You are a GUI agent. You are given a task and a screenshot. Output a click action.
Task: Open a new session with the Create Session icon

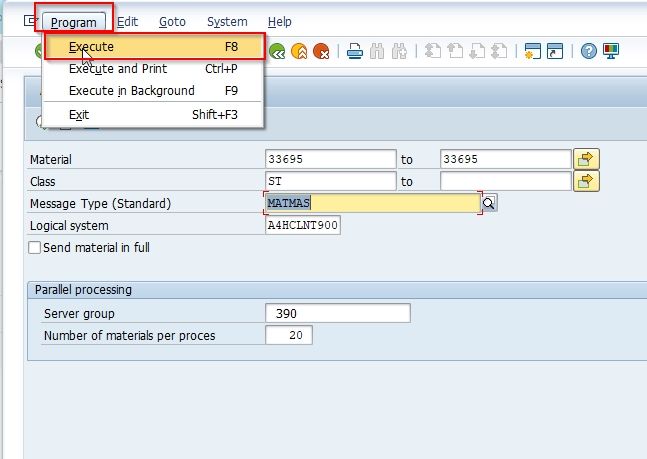coord(533,52)
